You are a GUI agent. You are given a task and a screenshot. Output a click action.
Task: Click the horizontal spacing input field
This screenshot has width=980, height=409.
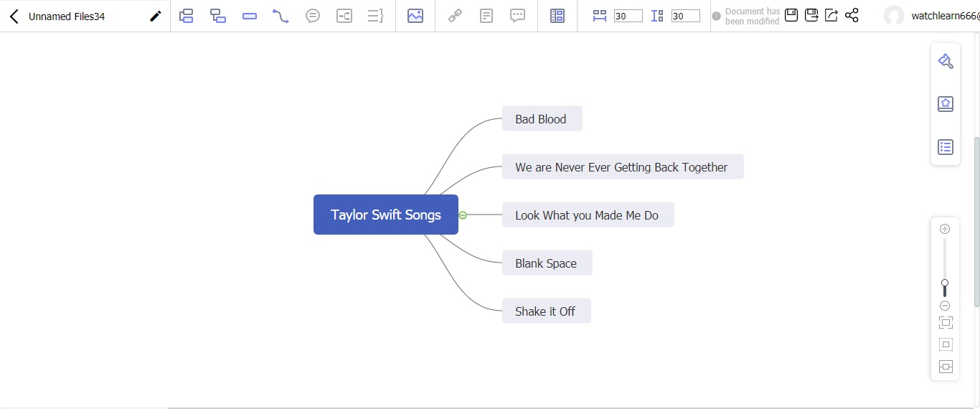(x=628, y=16)
